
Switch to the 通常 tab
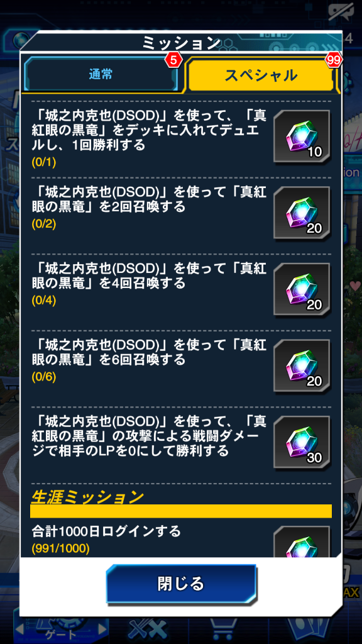[x=101, y=74]
